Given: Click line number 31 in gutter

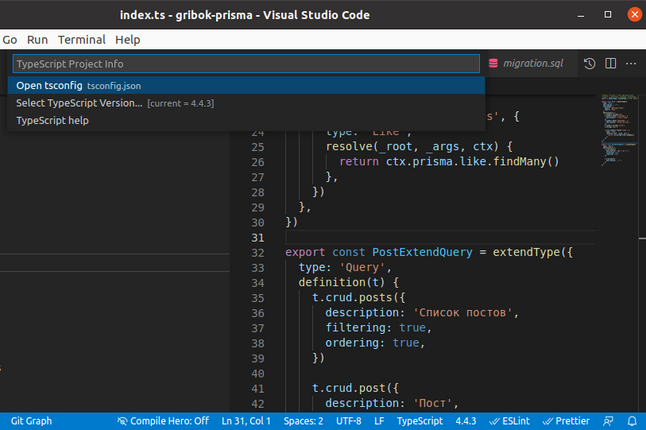Looking at the screenshot, I should (x=258, y=238).
